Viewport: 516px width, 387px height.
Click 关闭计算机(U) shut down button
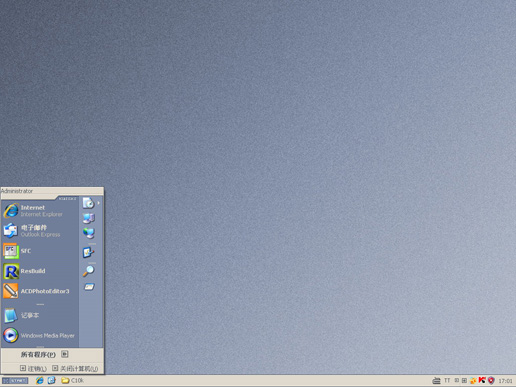(x=75, y=368)
